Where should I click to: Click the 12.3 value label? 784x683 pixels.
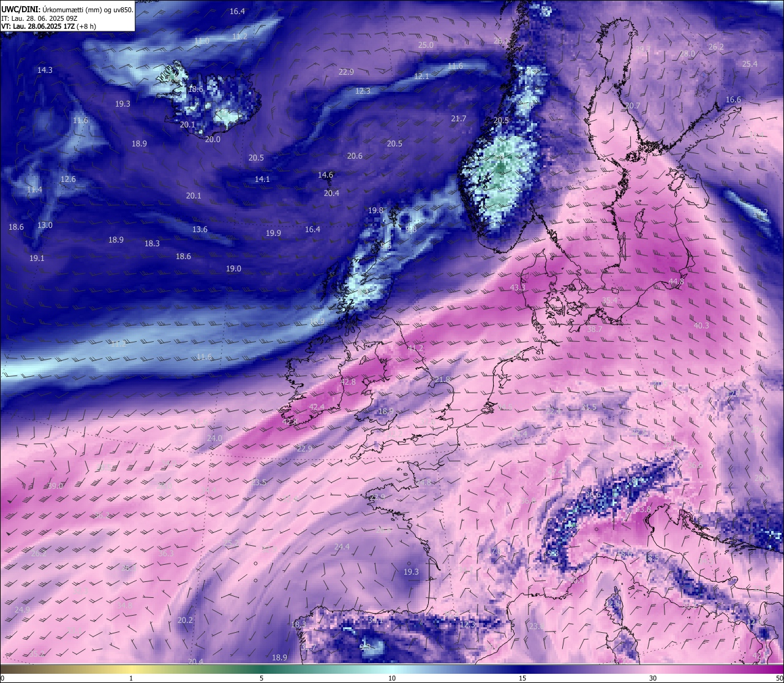pyautogui.click(x=363, y=91)
